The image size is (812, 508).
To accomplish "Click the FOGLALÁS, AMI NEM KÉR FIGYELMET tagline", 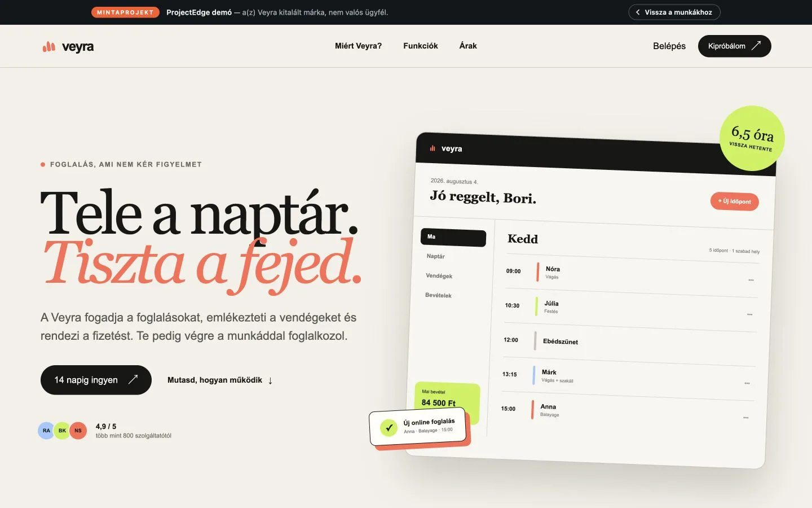I will pos(126,164).
